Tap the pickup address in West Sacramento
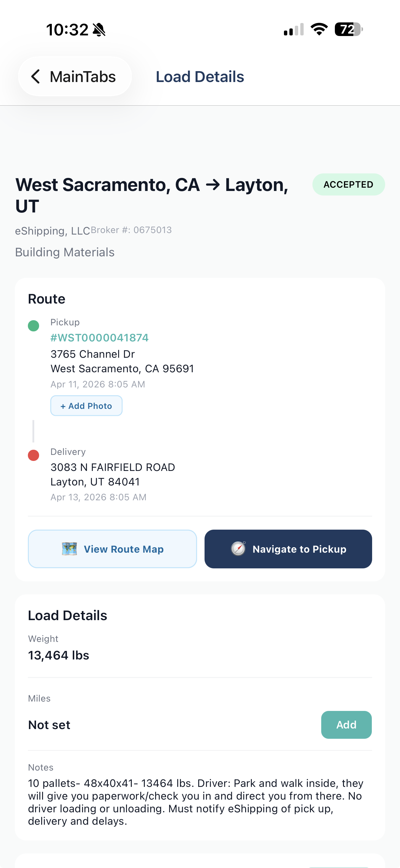The height and width of the screenshot is (868, 400). pyautogui.click(x=122, y=361)
